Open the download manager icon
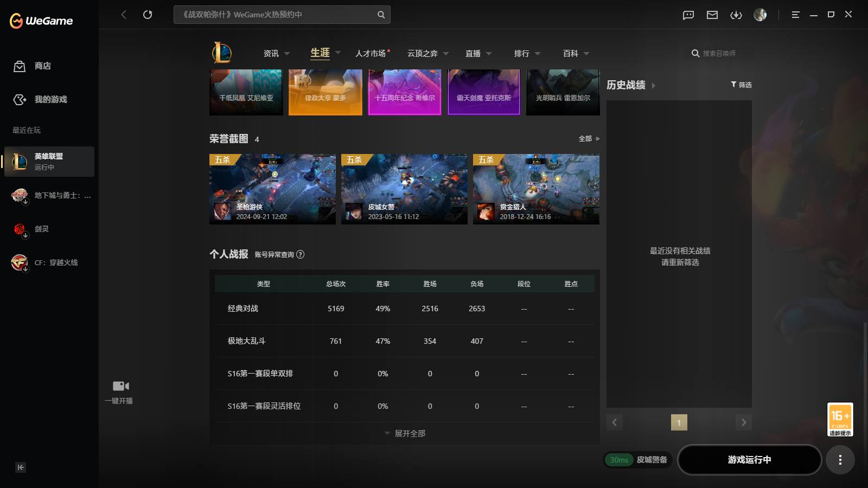This screenshot has height=488, width=868. (x=736, y=15)
